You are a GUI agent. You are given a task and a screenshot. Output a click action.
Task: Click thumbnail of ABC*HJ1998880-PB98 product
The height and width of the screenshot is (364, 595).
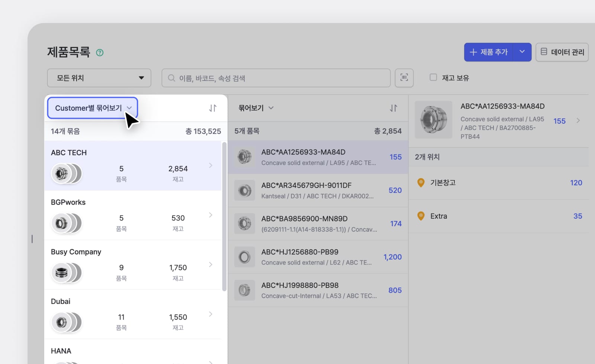[x=244, y=290]
